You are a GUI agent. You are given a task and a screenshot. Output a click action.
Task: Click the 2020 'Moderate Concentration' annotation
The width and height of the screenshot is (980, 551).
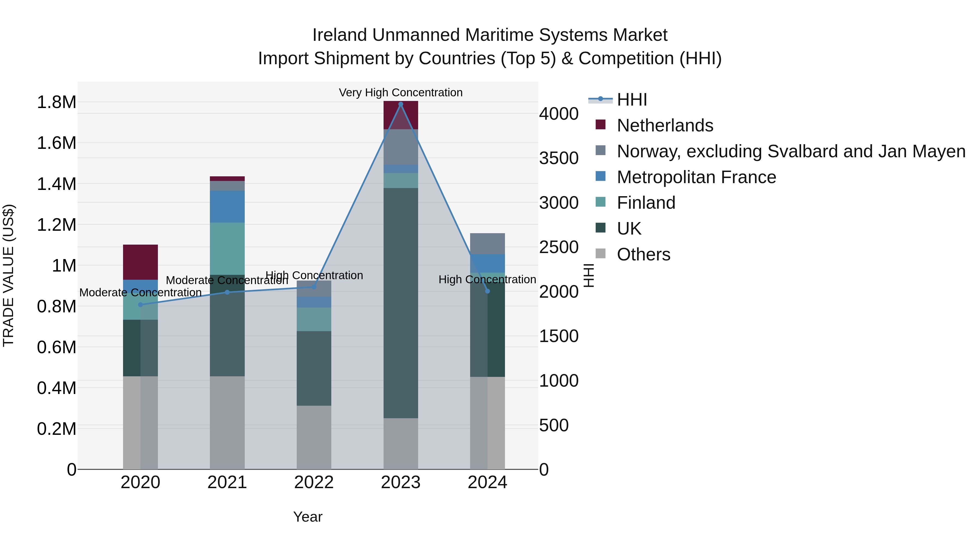click(140, 293)
